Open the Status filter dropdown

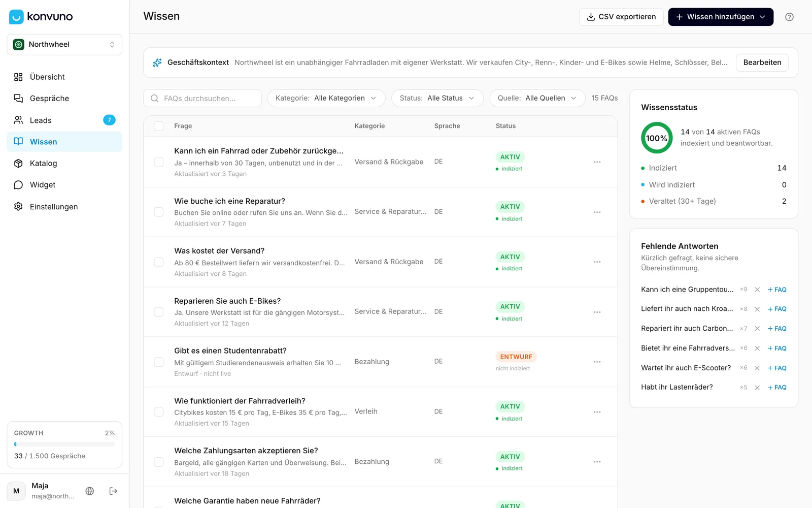[x=437, y=98]
